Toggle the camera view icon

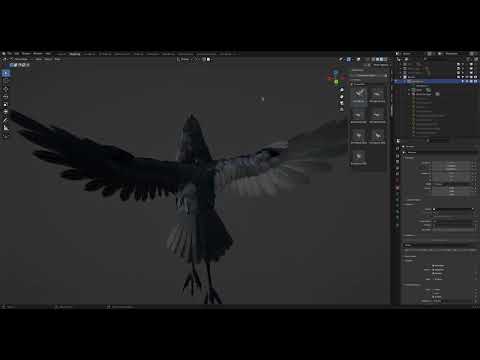click(x=342, y=103)
